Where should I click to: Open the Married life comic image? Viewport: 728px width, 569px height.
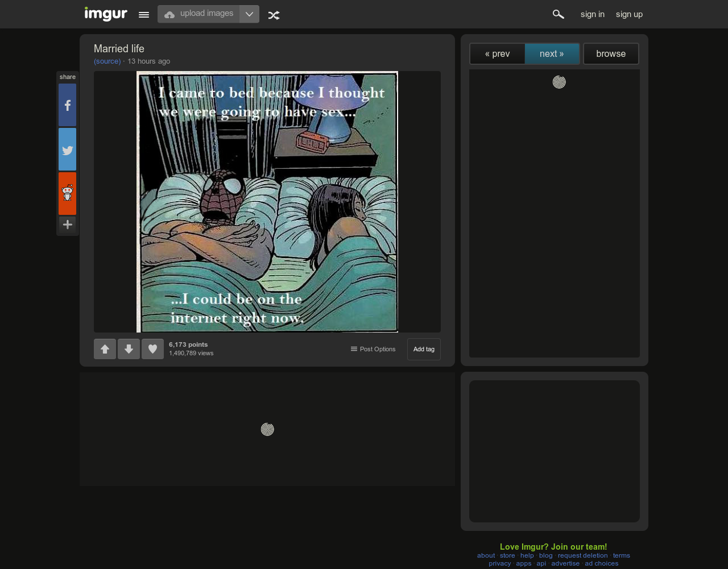[267, 202]
